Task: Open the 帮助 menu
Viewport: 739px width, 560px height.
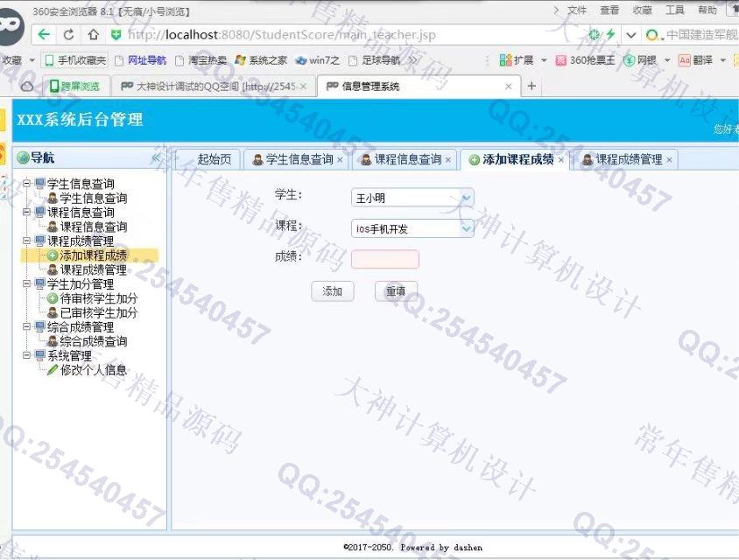Action: [707, 10]
